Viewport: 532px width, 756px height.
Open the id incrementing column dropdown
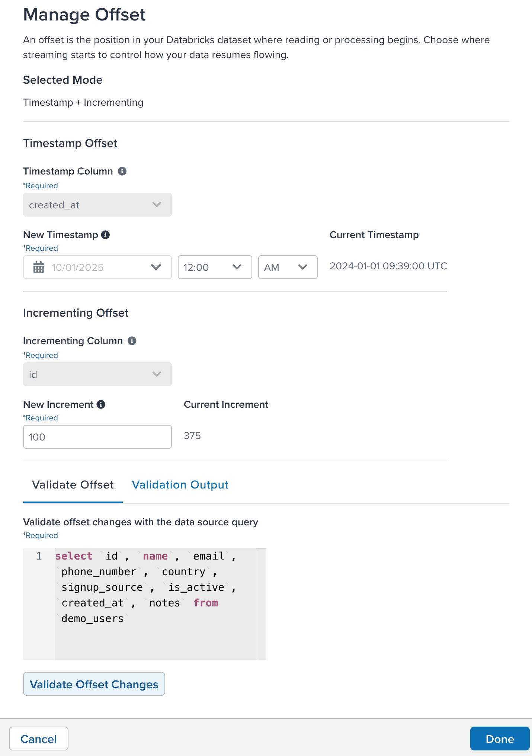pyautogui.click(x=97, y=374)
